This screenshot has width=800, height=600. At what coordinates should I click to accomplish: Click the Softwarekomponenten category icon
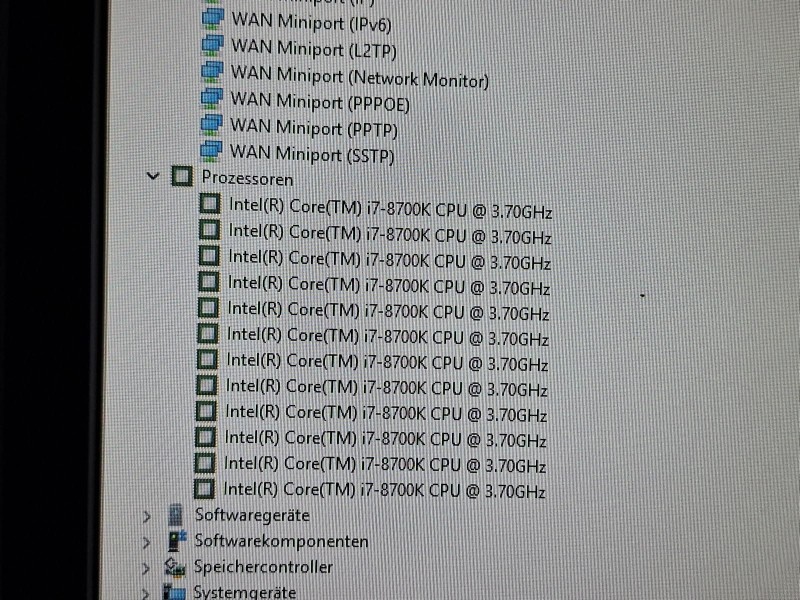(x=177, y=541)
